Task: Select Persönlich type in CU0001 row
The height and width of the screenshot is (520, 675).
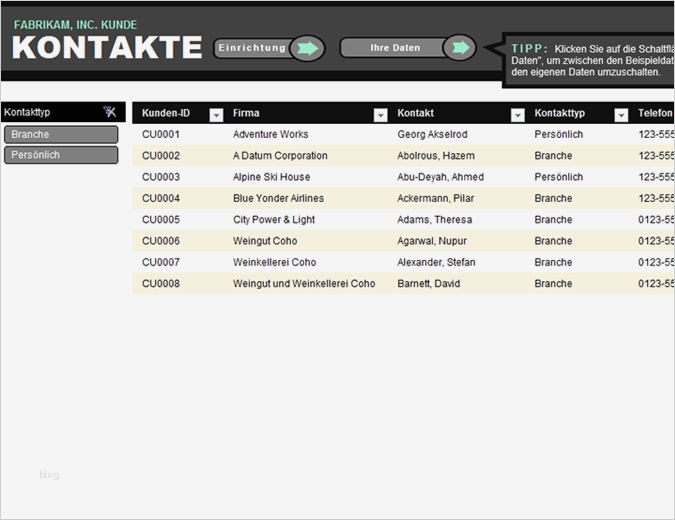Action: tap(558, 134)
